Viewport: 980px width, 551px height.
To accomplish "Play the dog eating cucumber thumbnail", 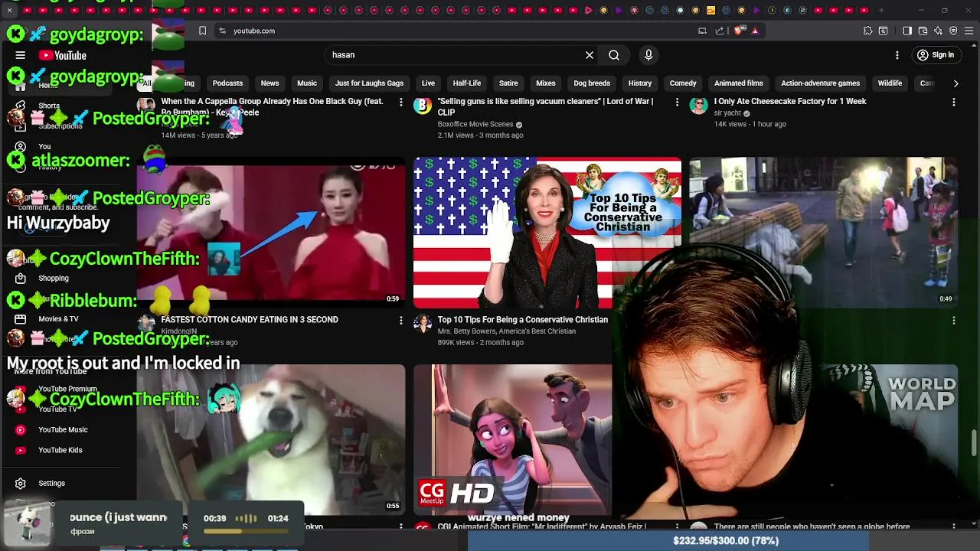I will [x=271, y=439].
